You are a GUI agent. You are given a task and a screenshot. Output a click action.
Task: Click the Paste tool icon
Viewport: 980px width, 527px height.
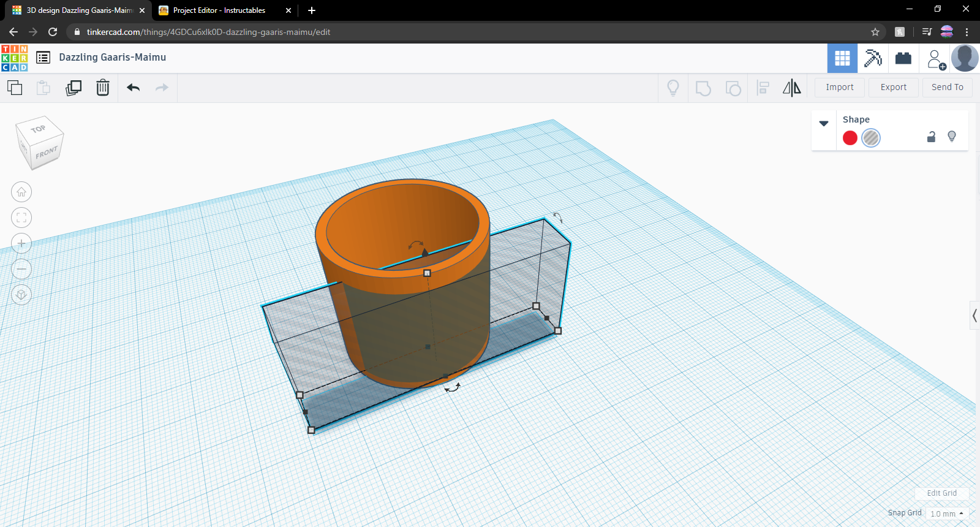tap(43, 88)
